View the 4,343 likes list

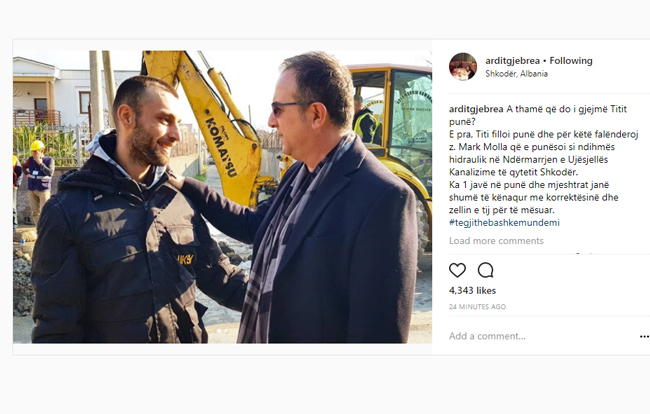click(x=472, y=291)
